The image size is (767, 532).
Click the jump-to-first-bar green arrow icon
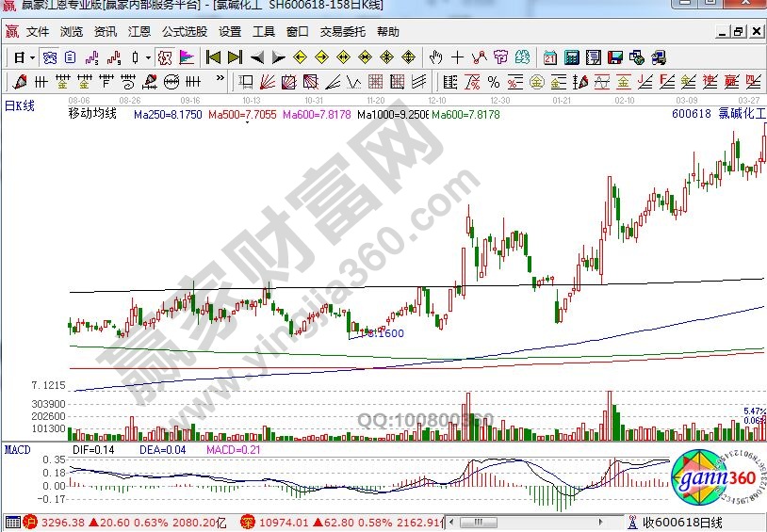coord(214,57)
